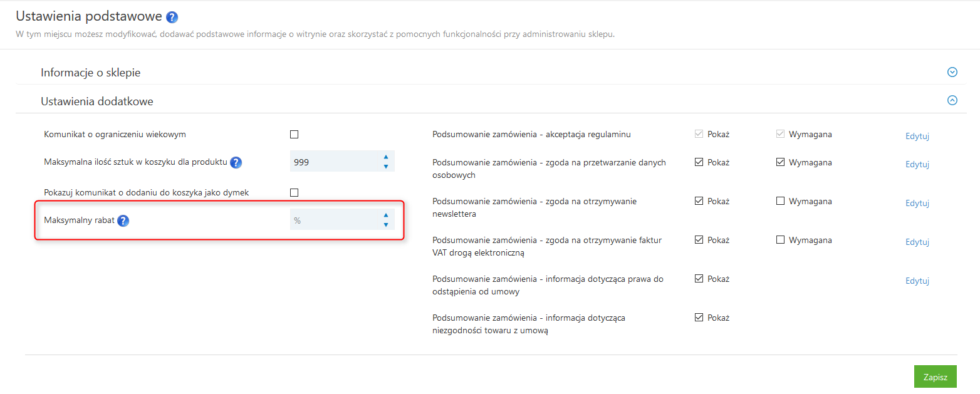Uncheck Pokaż for personal data processing consent

coord(699,162)
